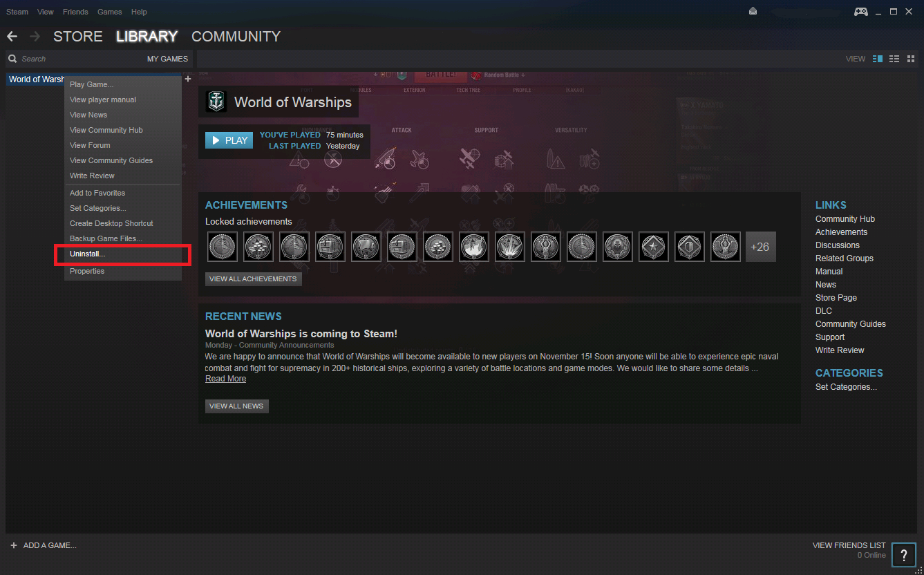The width and height of the screenshot is (924, 575).
Task: Switch to the LIBRARY tab
Action: pos(147,36)
